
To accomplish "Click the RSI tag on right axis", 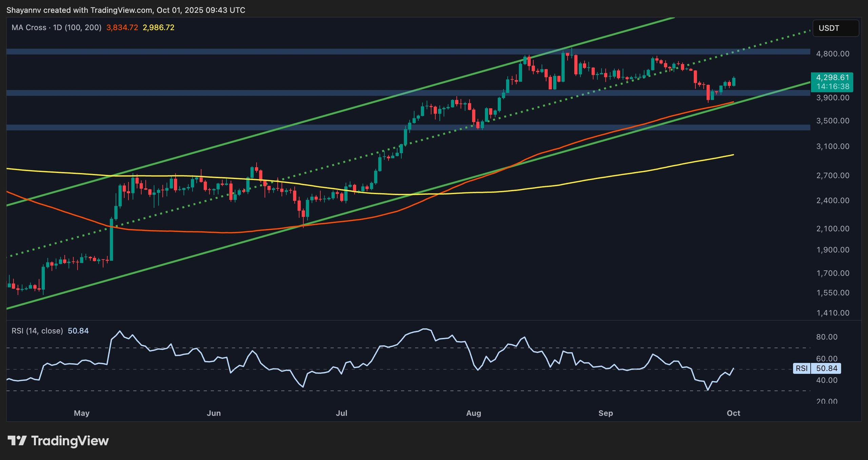I will pos(802,368).
